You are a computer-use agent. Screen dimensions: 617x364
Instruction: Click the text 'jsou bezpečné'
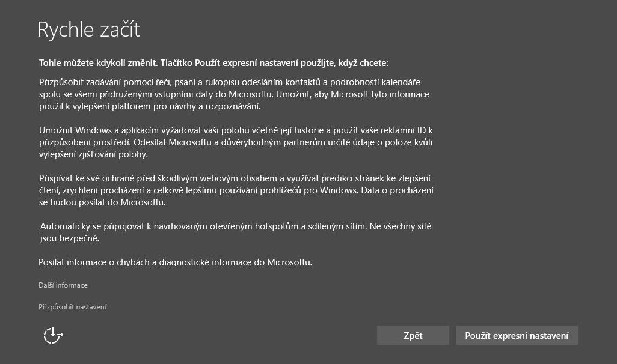click(69, 238)
